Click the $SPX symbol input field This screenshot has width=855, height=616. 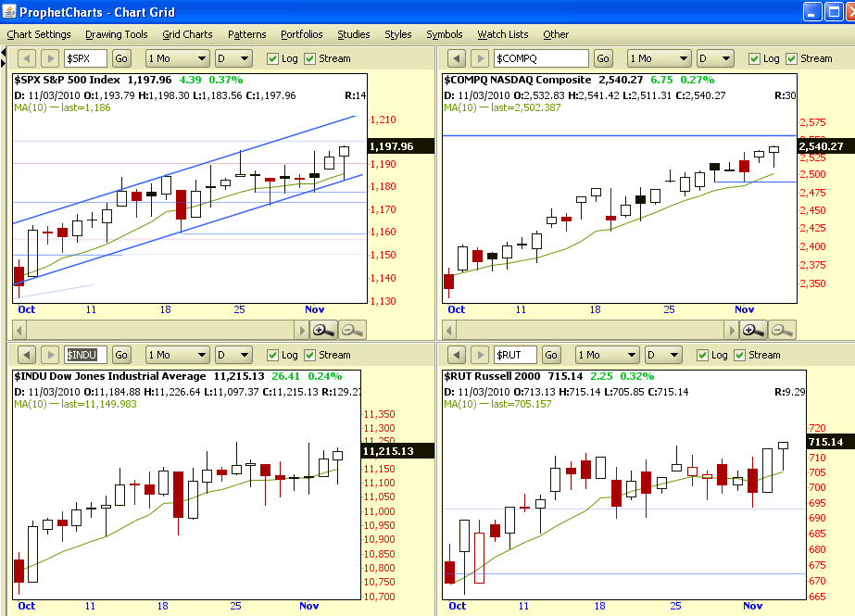tap(85, 58)
